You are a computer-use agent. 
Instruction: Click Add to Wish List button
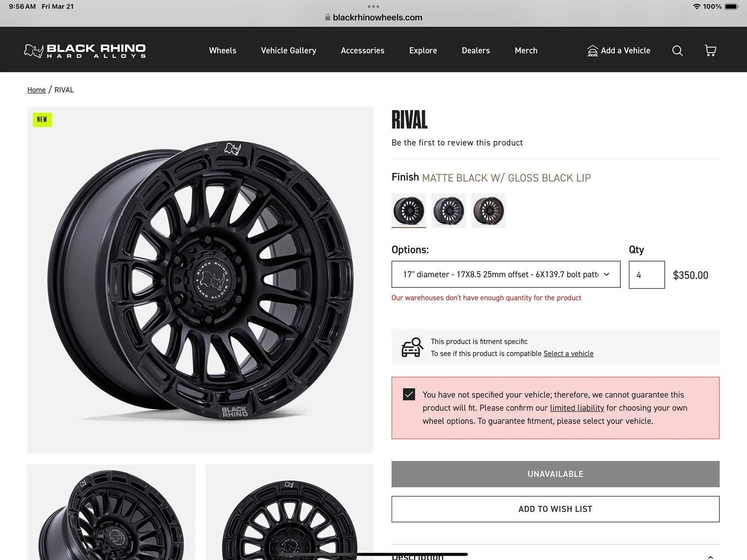tap(555, 509)
